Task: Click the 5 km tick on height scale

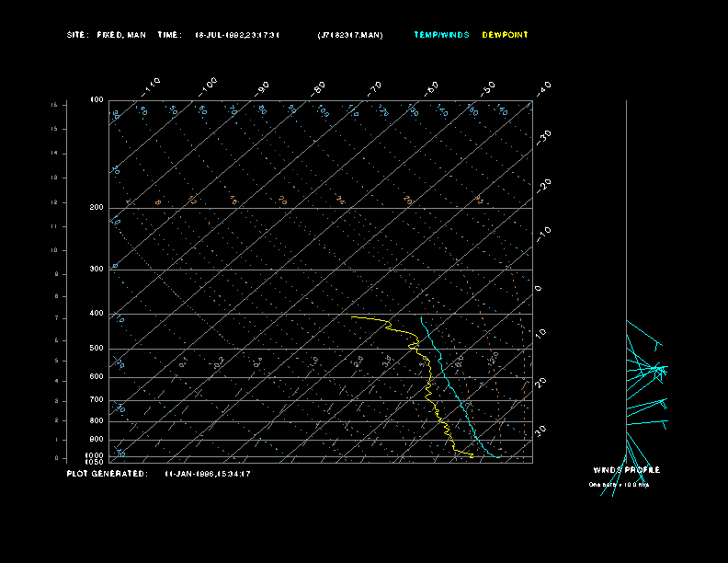Action: [57, 361]
